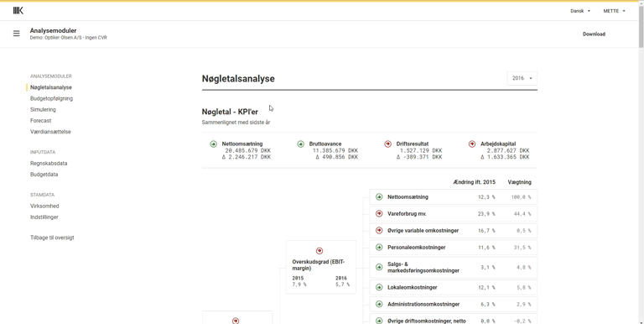Screen dimensions: 644x324
Task: Click red icon in Øvrige variable omkostninger row
Action: (379, 231)
